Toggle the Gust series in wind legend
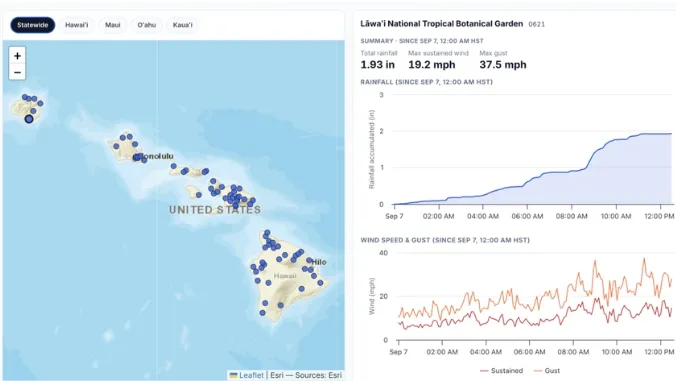 tap(547, 371)
